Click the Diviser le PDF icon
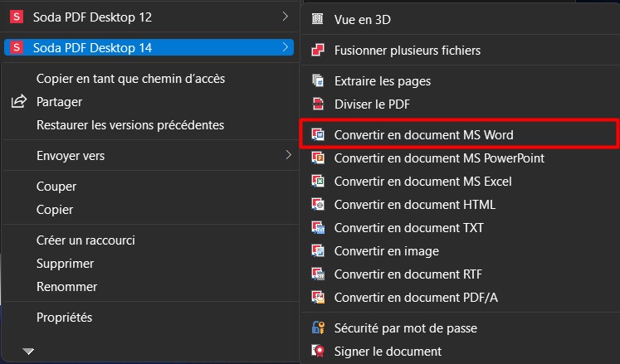The width and height of the screenshot is (620, 364). point(318,104)
